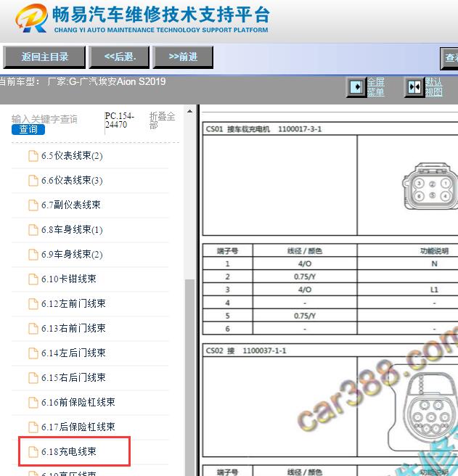Click the 端子号 column header of CS01
The image size is (458, 476).
click(227, 251)
